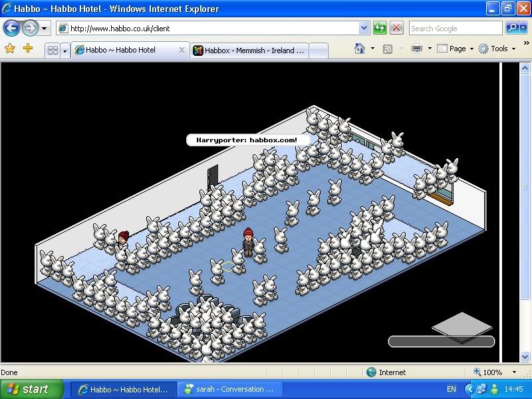
Task: Open the Tools menu dropdown
Action: 497,49
